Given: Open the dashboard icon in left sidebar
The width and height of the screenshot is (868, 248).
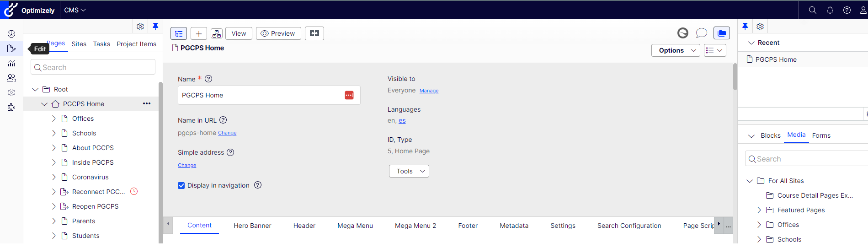Looking at the screenshot, I should (11, 34).
